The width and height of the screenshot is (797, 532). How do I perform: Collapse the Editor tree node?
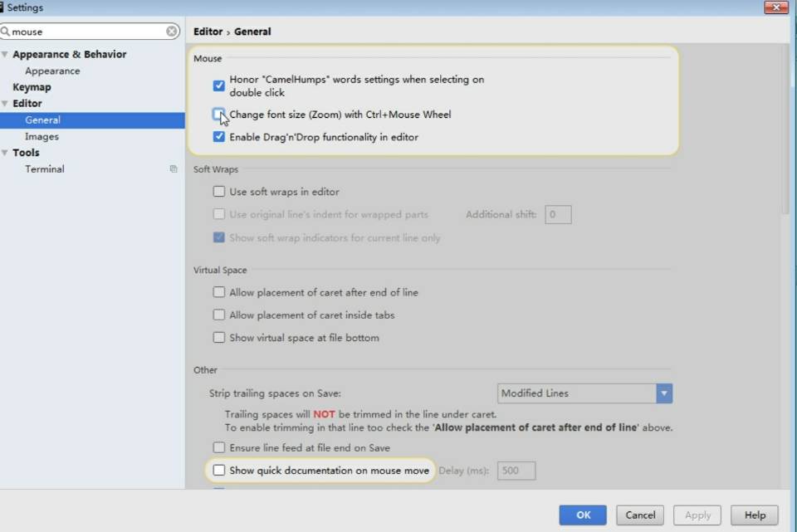pyautogui.click(x=5, y=103)
